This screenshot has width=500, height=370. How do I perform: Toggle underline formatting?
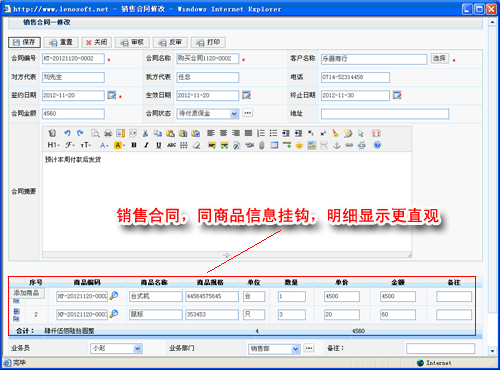tap(159, 145)
